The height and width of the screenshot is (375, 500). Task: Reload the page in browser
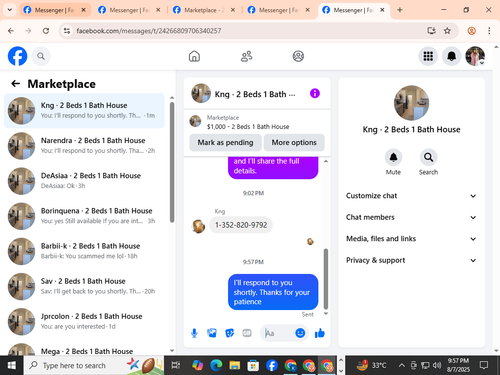tap(46, 31)
